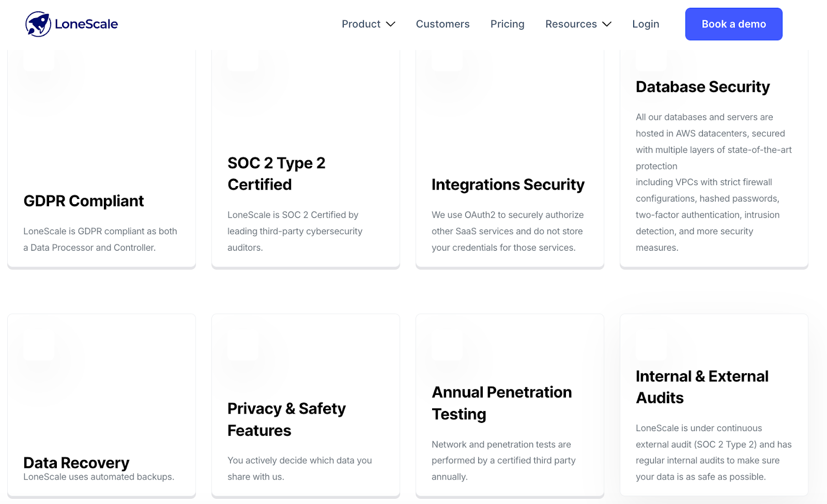Click the Privacy & Safety Features card icon

(x=243, y=346)
